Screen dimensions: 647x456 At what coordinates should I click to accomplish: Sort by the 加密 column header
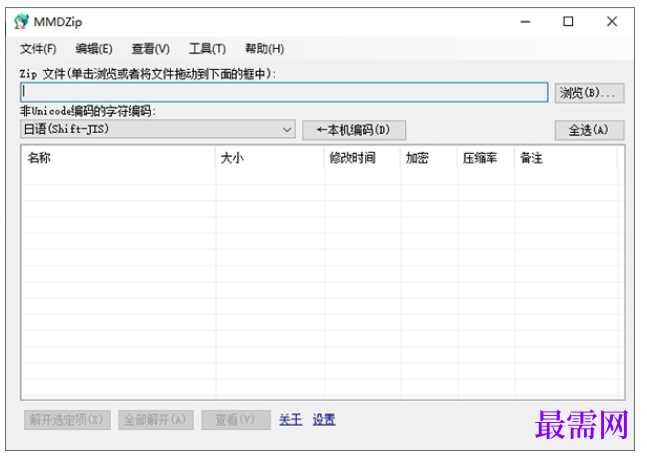pos(429,158)
